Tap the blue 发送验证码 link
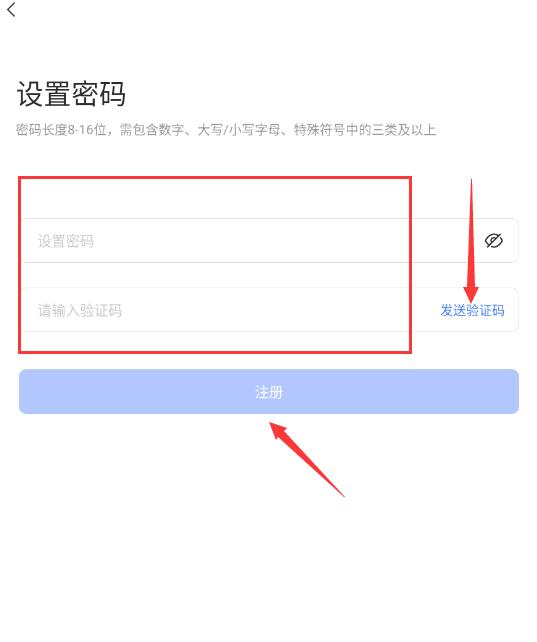Image resolution: width=537 pixels, height=642 pixels. (472, 310)
